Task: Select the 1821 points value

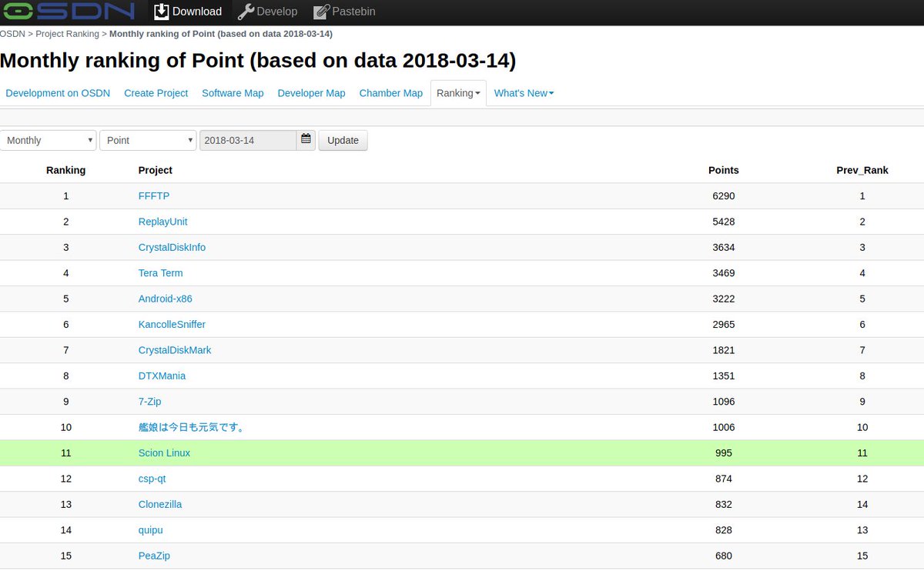Action: tap(724, 350)
